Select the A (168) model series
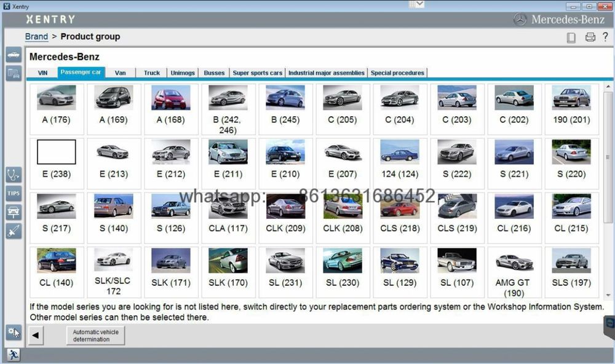 (171, 109)
